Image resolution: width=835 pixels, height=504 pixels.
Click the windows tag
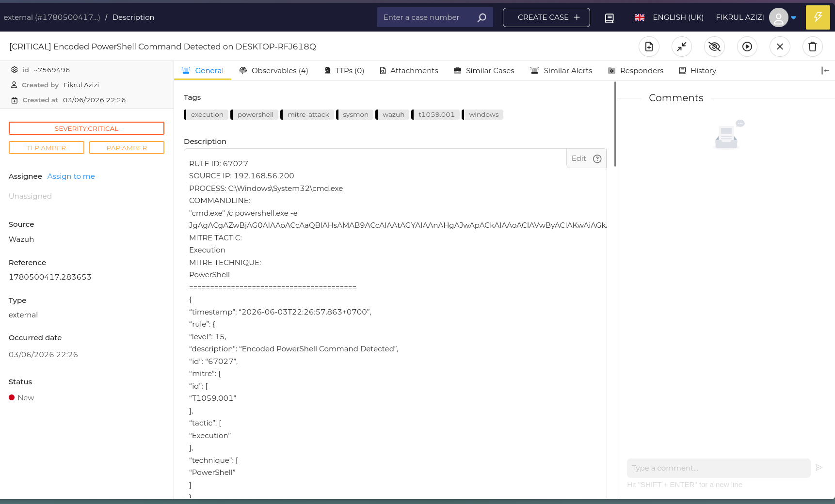482,115
